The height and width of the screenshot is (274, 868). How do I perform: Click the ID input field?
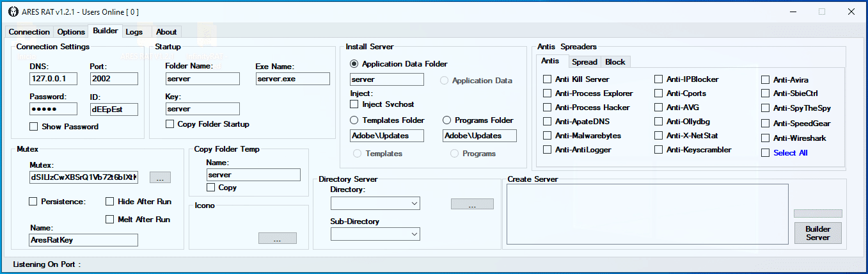(x=114, y=109)
